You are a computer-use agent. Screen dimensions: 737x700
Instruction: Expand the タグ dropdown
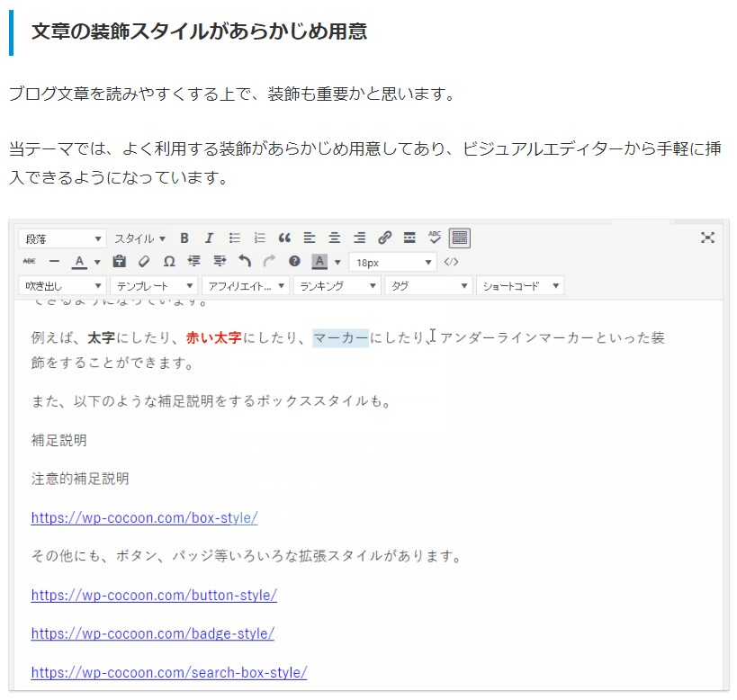click(428, 285)
